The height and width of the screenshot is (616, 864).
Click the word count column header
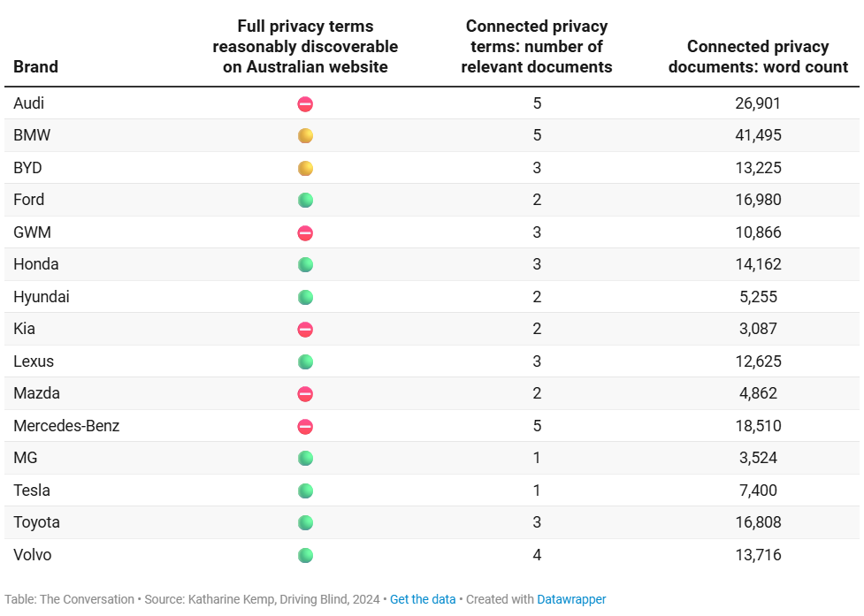click(x=758, y=57)
